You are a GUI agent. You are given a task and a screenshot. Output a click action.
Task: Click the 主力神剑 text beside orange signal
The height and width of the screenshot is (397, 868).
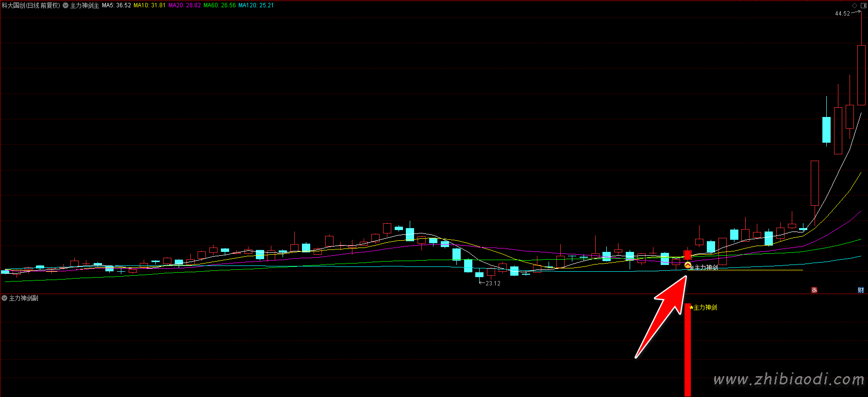click(706, 267)
